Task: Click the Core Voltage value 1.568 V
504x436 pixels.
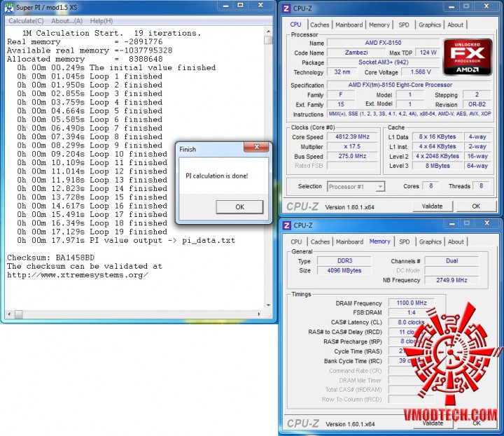Action: tap(421, 72)
